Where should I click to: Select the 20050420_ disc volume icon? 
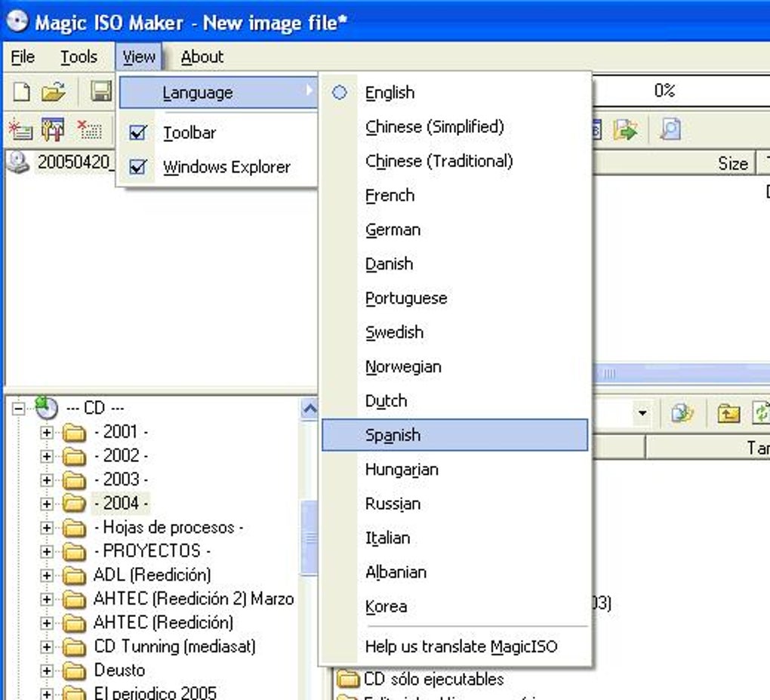(18, 162)
